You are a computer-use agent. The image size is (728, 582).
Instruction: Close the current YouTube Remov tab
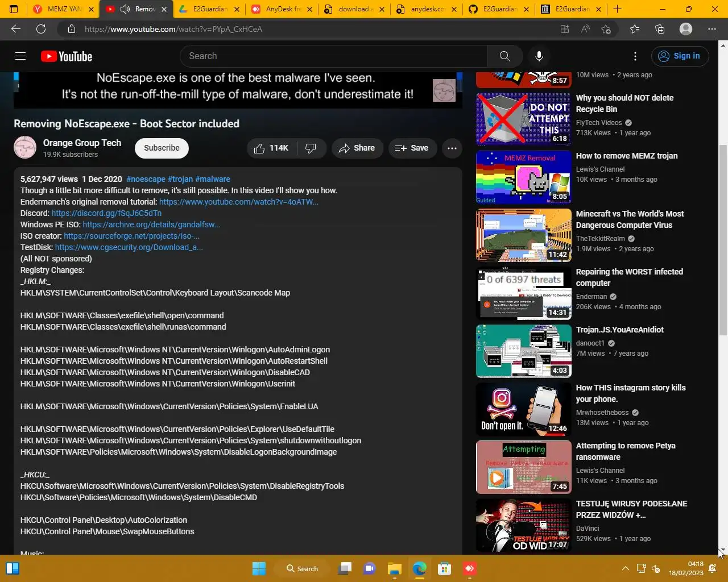[164, 9]
